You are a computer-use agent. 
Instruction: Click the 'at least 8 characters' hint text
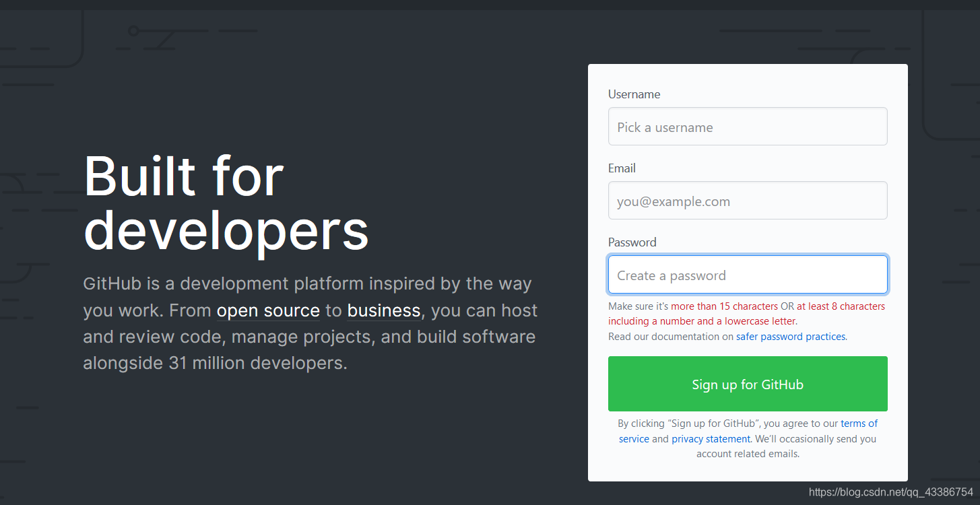pyautogui.click(x=841, y=306)
